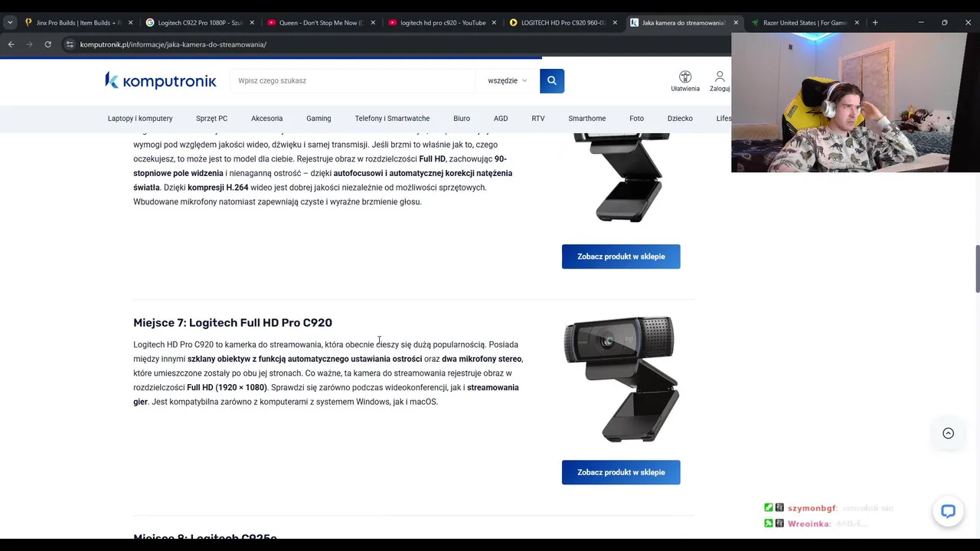The width and height of the screenshot is (980, 551).
Task: Open the Sprzęt PC menu
Action: (x=211, y=119)
